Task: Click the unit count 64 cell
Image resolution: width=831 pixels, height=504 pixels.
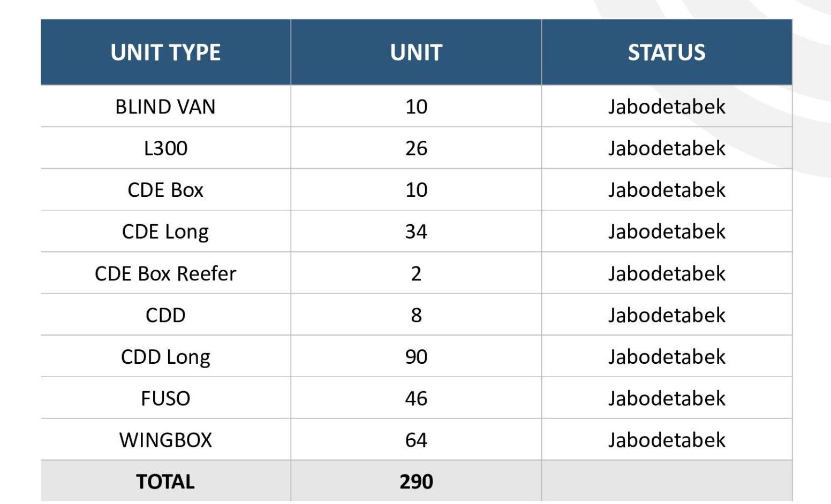Action: point(416,440)
